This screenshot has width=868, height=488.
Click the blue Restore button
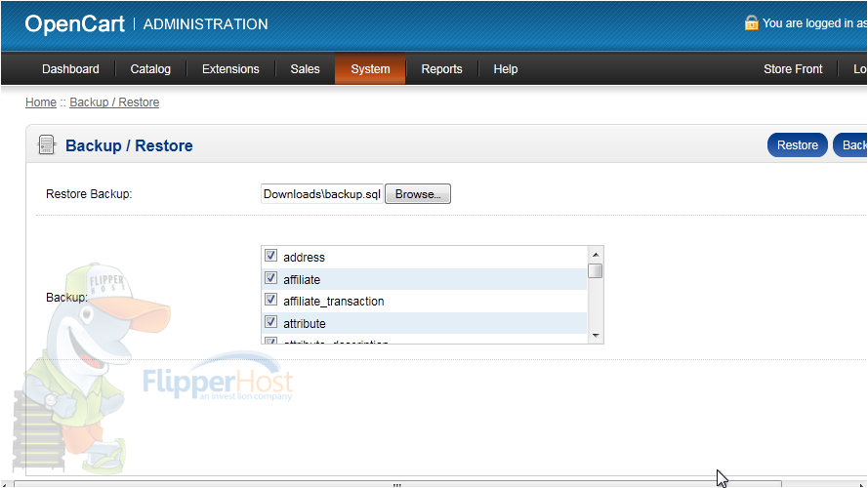[x=797, y=145]
